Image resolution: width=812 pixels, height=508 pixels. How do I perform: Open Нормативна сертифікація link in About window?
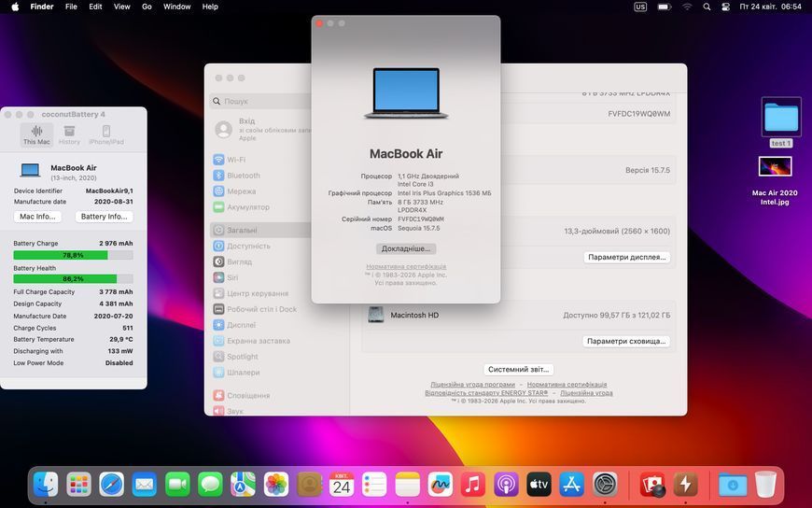pos(406,266)
